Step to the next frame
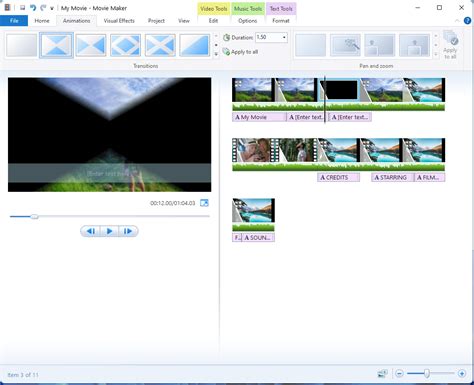This screenshot has height=385, width=474. click(128, 231)
